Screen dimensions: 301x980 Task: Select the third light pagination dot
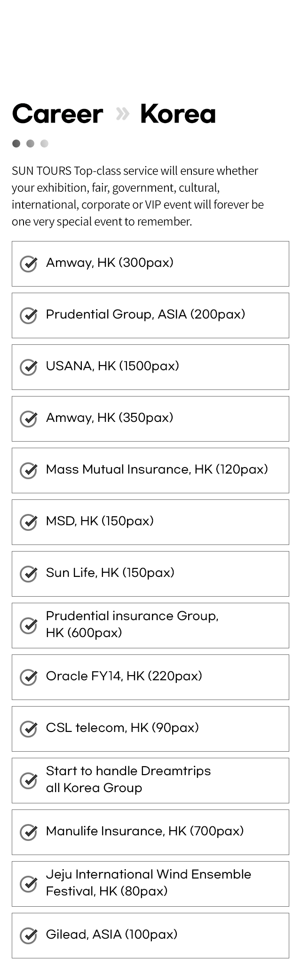[44, 143]
